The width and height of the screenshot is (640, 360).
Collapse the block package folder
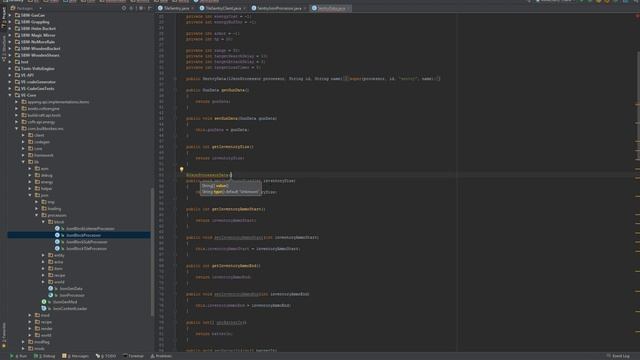click(x=43, y=222)
